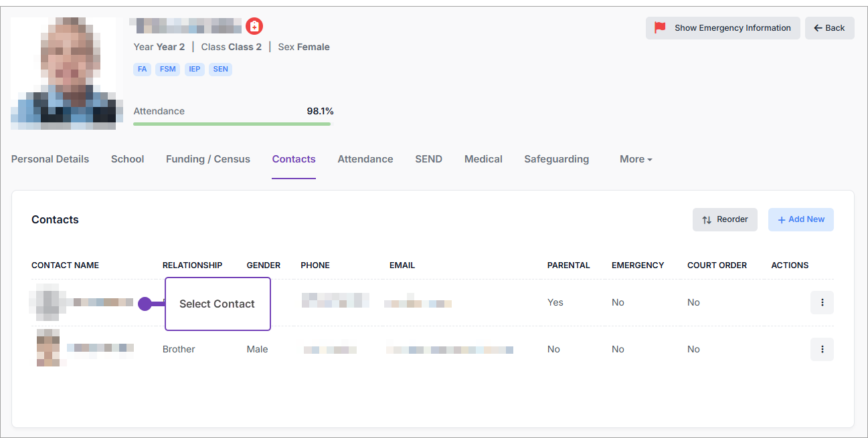868x438 pixels.
Task: Select the SEND tab
Action: tap(428, 159)
